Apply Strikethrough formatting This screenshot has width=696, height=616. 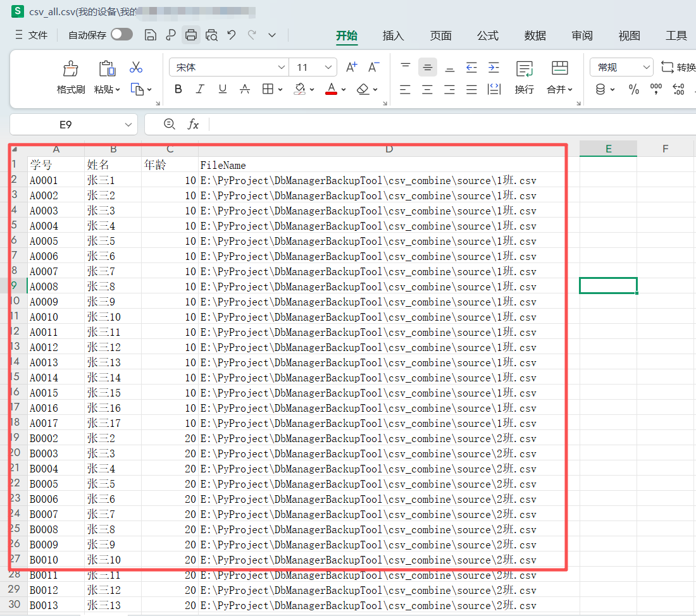245,89
